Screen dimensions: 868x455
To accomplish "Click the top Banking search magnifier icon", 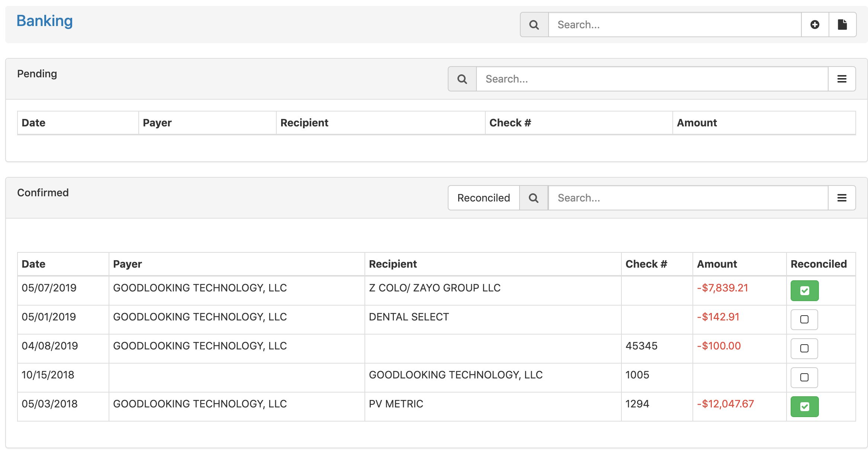I will 534,25.
